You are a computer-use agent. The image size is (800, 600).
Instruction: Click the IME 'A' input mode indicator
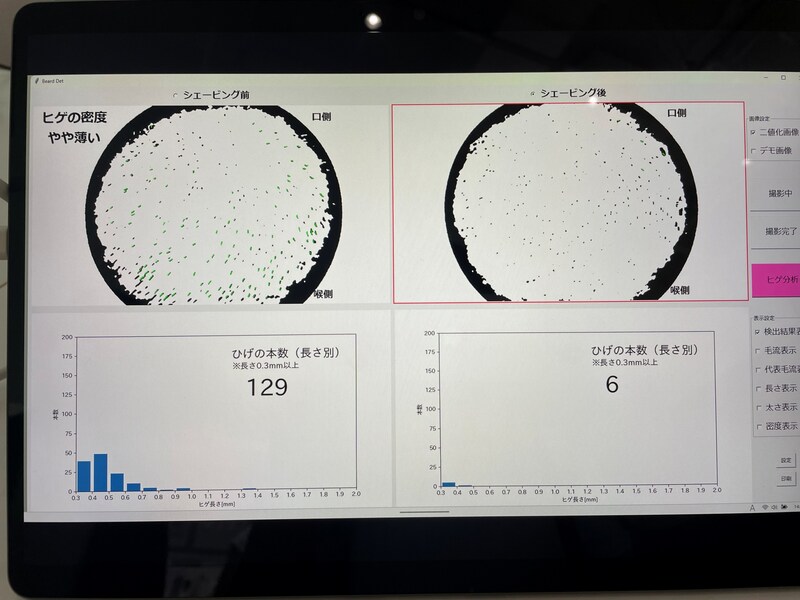pyautogui.click(x=752, y=508)
